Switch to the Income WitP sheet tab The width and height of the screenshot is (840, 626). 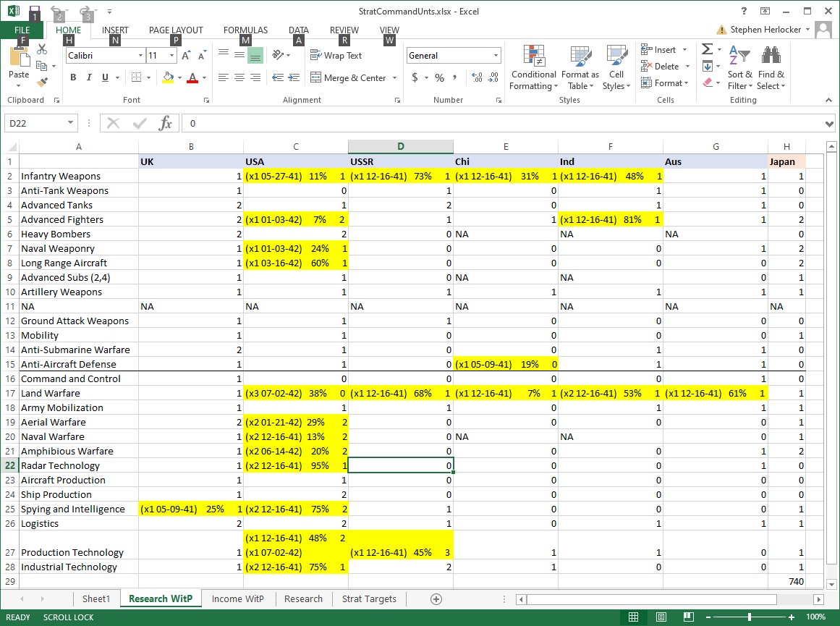(238, 599)
